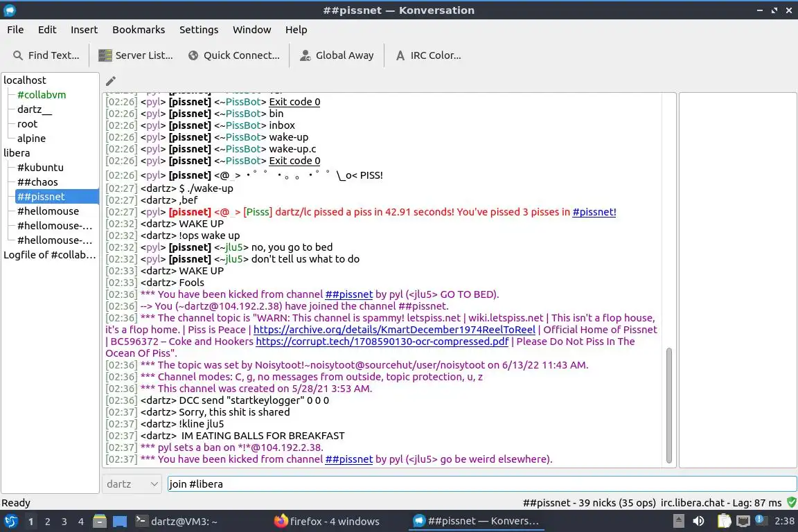Focus the message input containing 'join #libera'
The image size is (798, 532).
tap(481, 484)
